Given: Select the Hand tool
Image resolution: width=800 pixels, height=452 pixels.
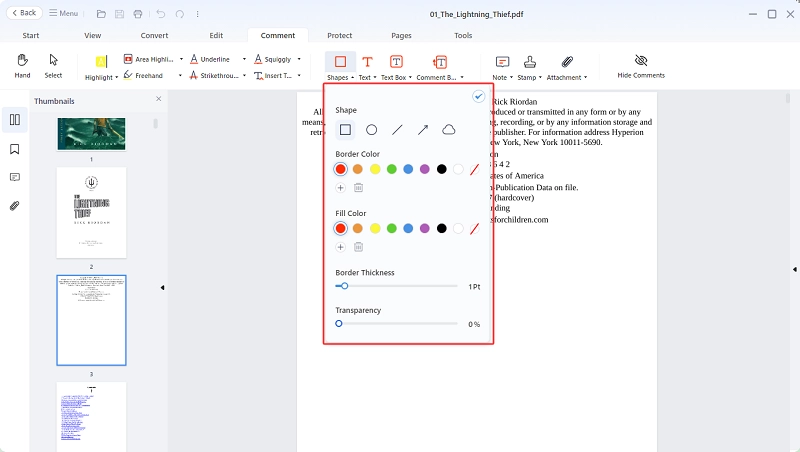Looking at the screenshot, I should [x=22, y=66].
